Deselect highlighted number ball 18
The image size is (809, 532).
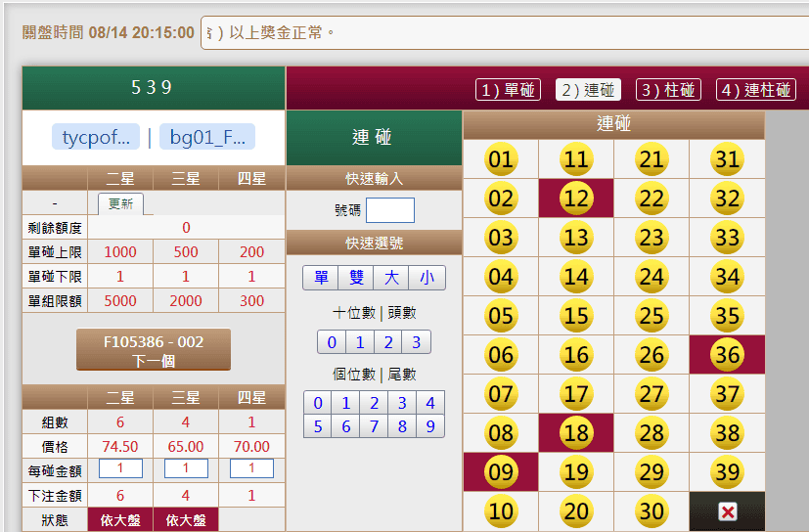tap(576, 433)
